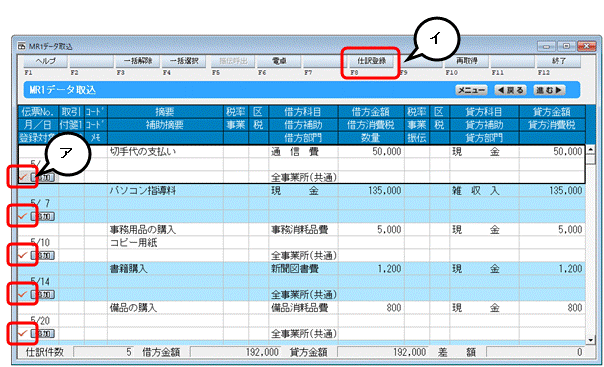604x367 pixels.
Task: Click 全事業所(共通) department in 備品の購入 entry
Action: [x=304, y=333]
